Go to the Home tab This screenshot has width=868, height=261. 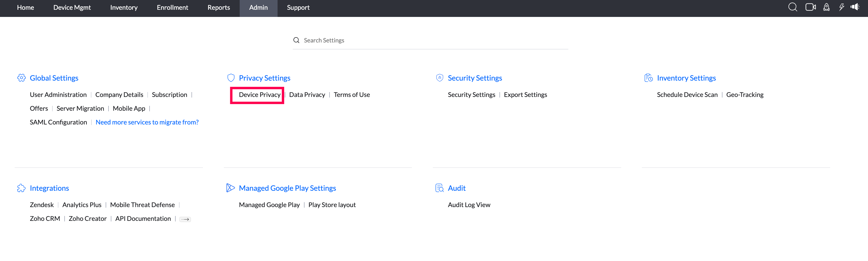(x=25, y=7)
